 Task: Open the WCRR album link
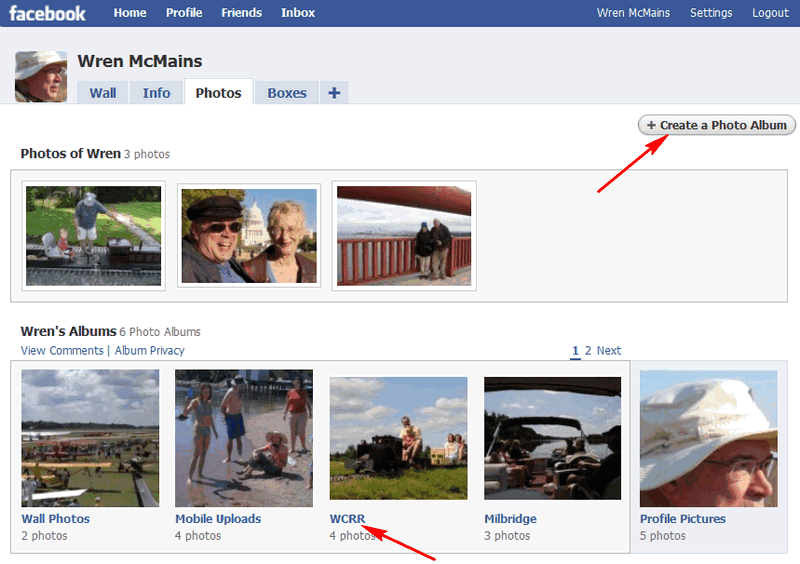coord(347,519)
